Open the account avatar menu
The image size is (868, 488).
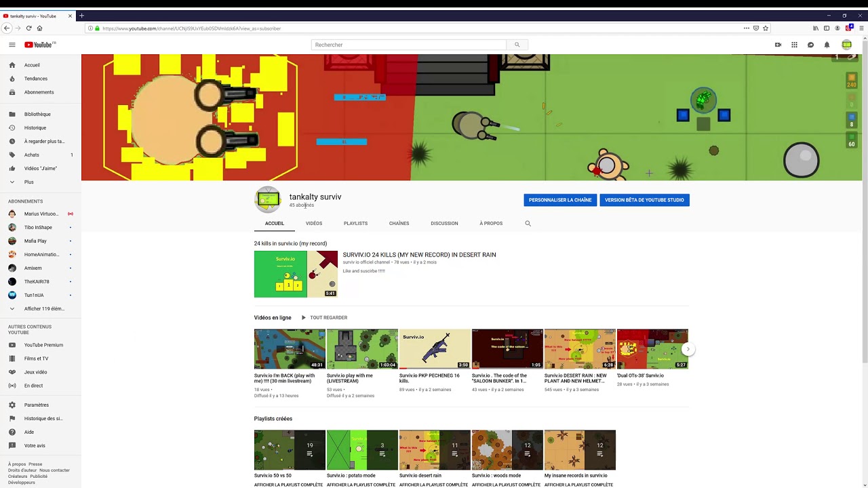point(846,45)
